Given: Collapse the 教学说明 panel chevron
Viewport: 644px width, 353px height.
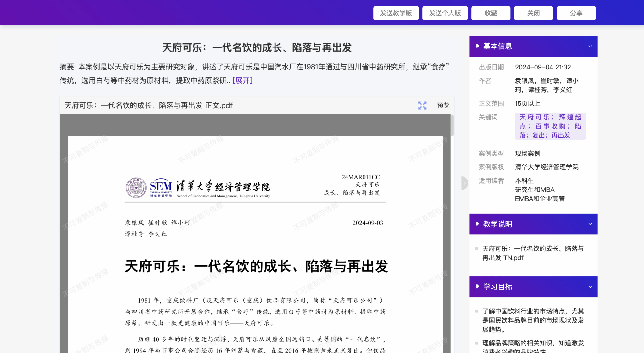Looking at the screenshot, I should point(590,224).
